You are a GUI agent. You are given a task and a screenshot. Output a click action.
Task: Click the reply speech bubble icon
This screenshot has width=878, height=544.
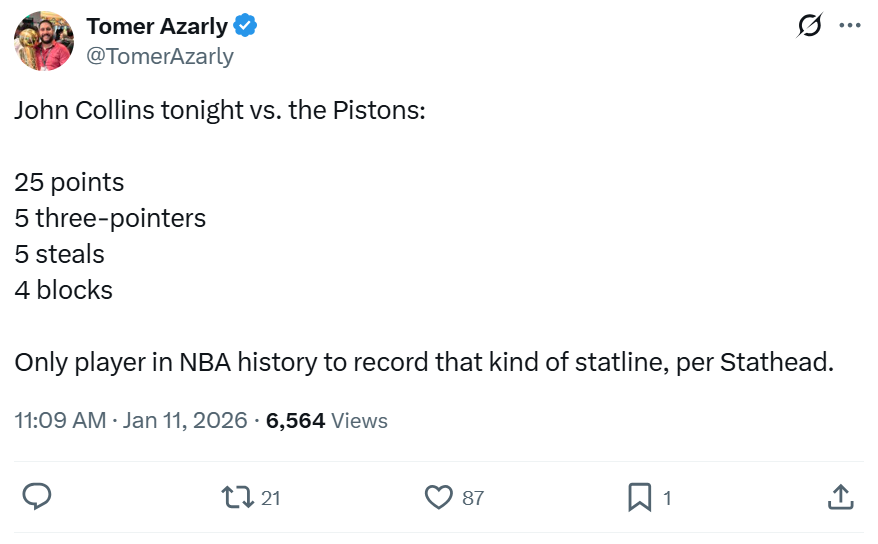pos(37,497)
